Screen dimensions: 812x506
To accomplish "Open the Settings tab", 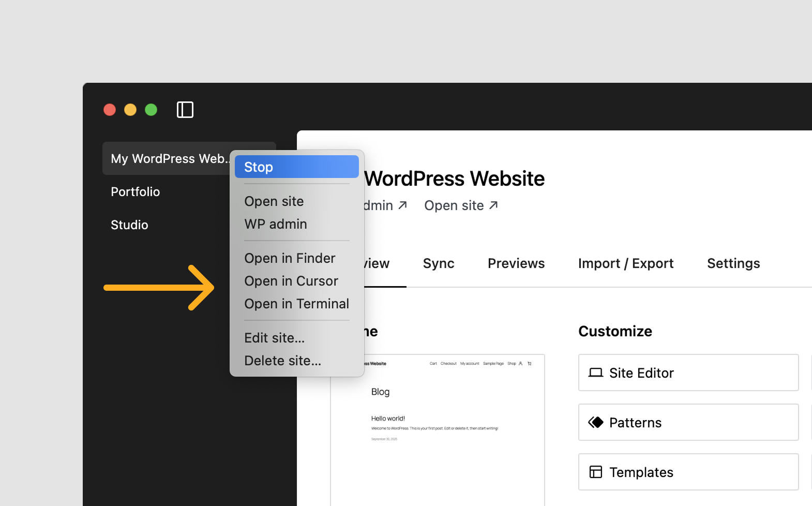I will coord(733,263).
